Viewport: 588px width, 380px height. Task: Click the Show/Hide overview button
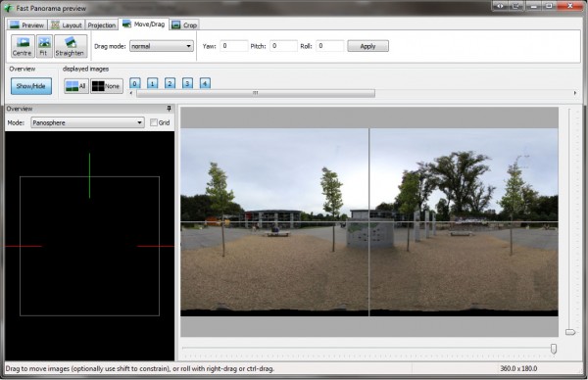[31, 86]
